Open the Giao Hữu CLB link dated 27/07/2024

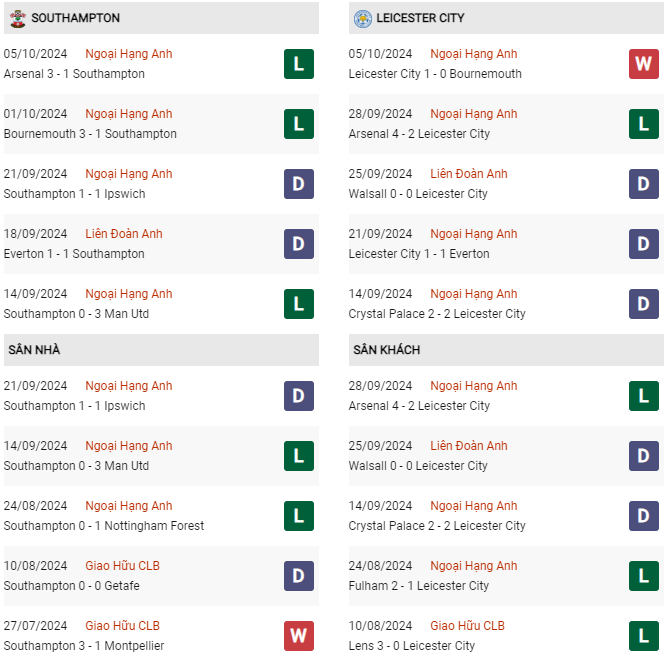(122, 626)
